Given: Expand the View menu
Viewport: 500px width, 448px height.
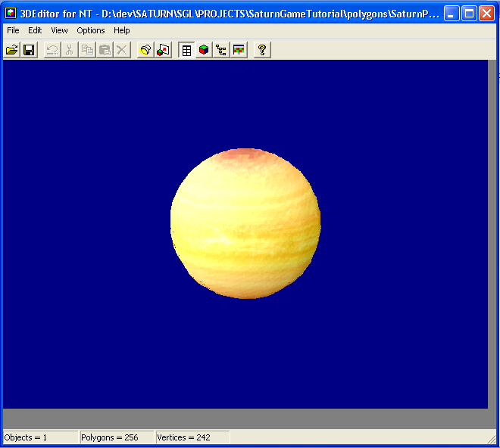Looking at the screenshot, I should 59,30.
